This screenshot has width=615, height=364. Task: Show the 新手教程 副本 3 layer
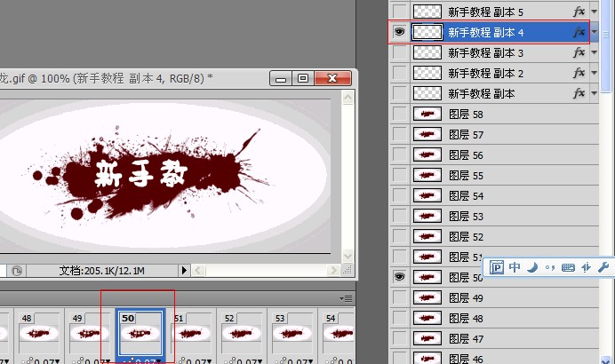(x=400, y=52)
